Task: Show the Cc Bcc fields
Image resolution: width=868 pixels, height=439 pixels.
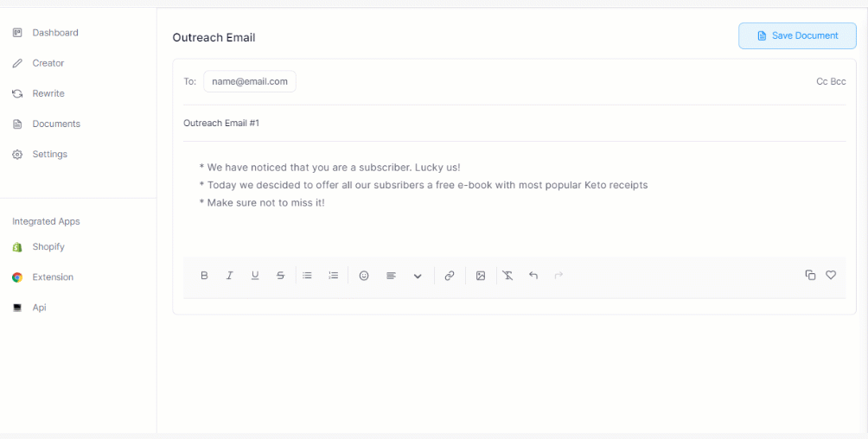Action: coord(831,81)
